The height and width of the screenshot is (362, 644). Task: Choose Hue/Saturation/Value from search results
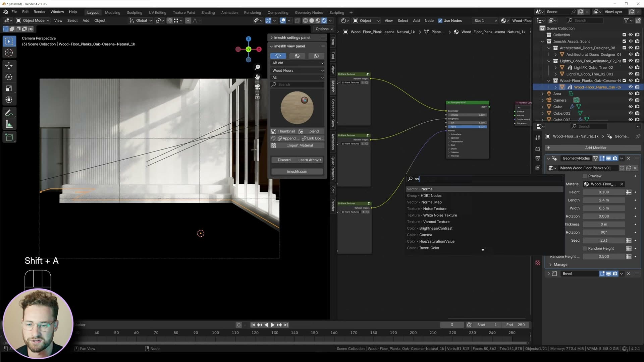(x=485, y=241)
